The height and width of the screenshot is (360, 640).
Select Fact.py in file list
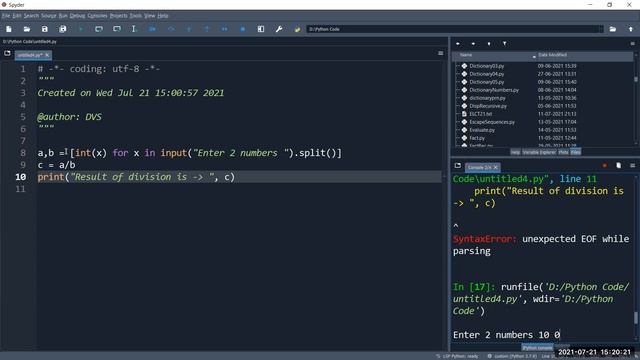click(x=477, y=138)
